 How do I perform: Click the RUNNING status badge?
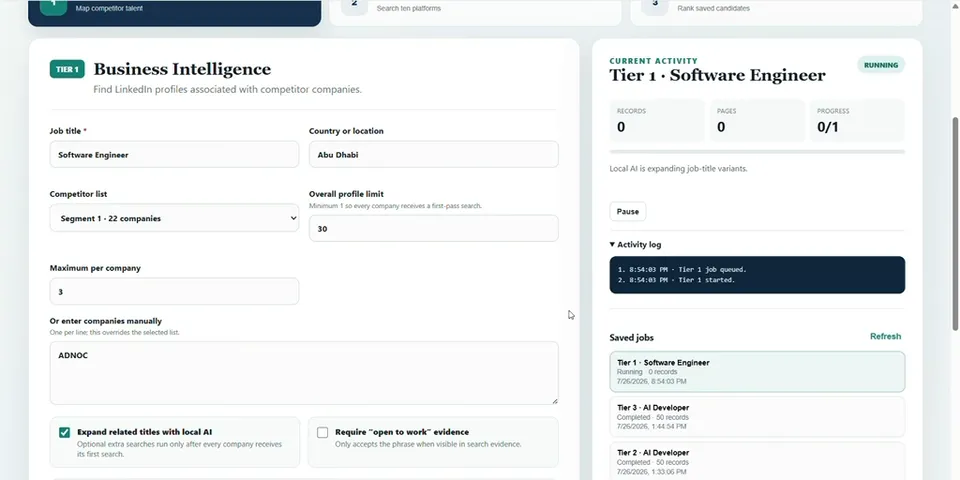pyautogui.click(x=881, y=65)
